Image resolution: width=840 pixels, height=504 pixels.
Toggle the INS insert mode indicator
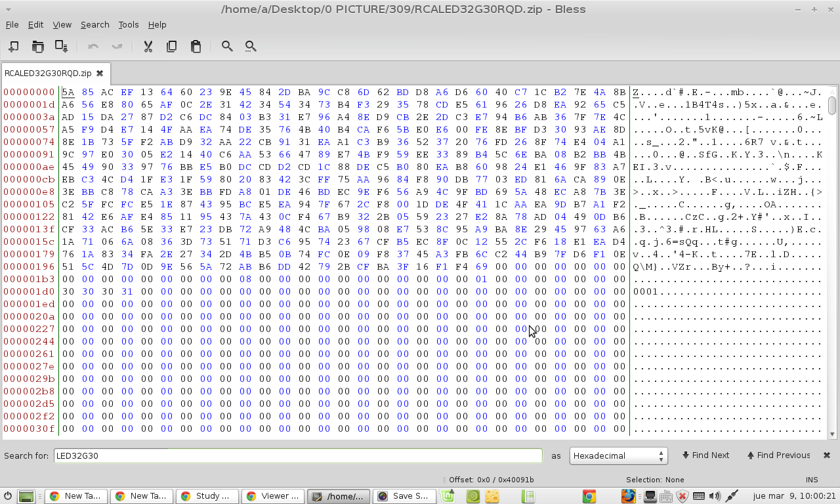(811, 480)
